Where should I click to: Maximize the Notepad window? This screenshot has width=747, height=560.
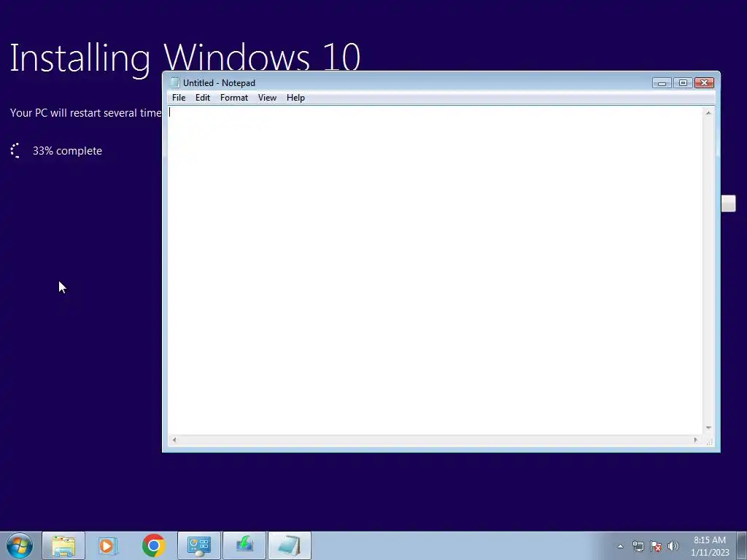tap(683, 83)
